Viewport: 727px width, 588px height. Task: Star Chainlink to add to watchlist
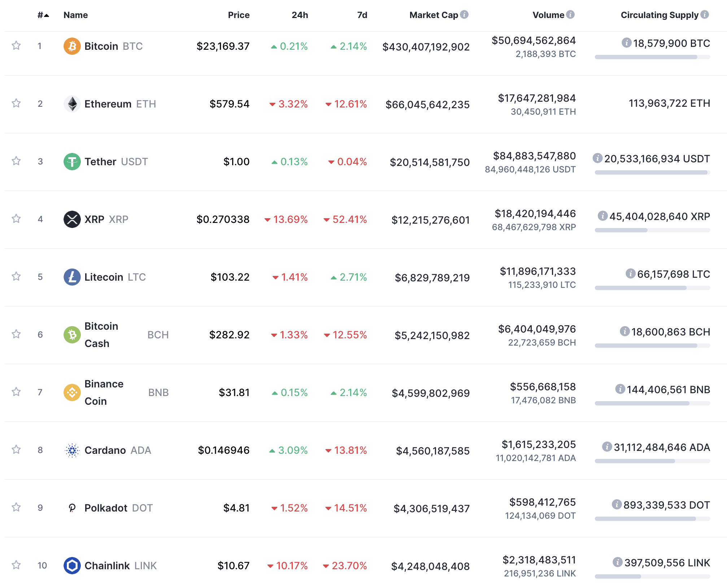point(16,565)
